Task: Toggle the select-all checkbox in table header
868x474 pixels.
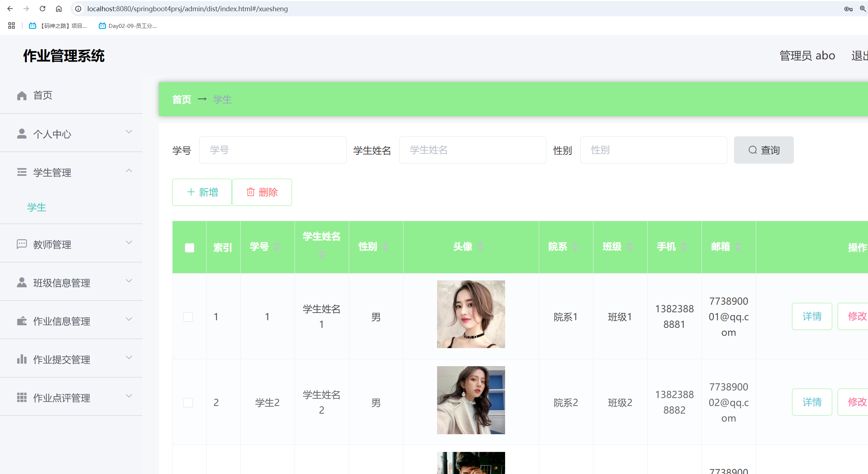Action: (x=190, y=247)
